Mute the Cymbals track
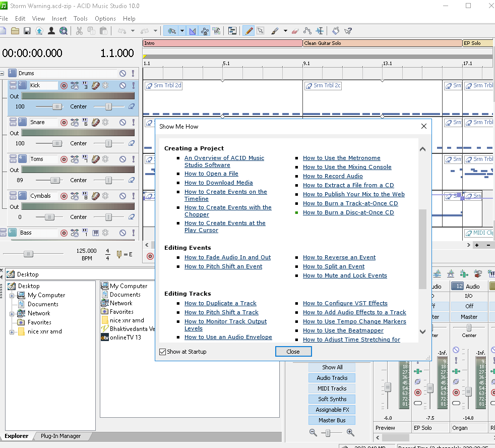The height and width of the screenshot is (448, 495). tap(122, 194)
